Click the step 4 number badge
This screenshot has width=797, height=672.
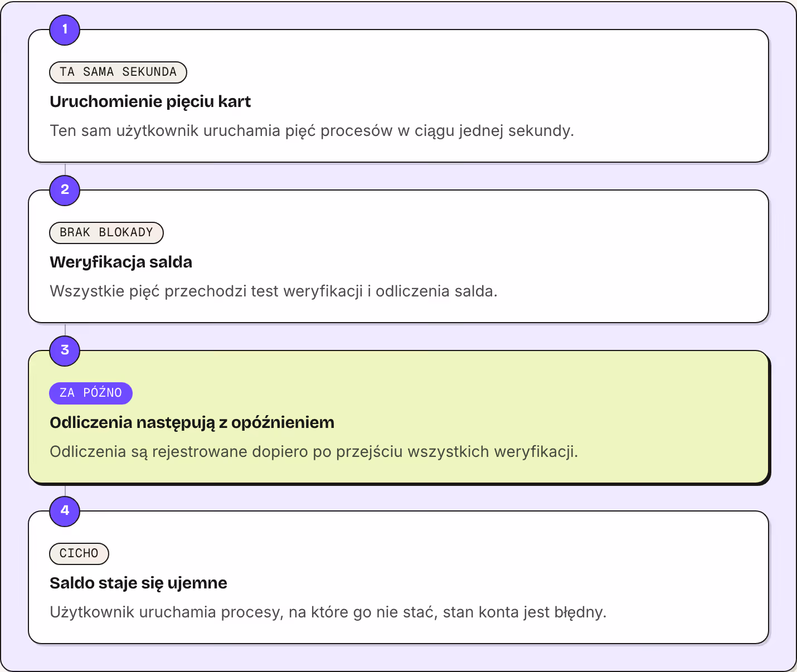tap(65, 511)
